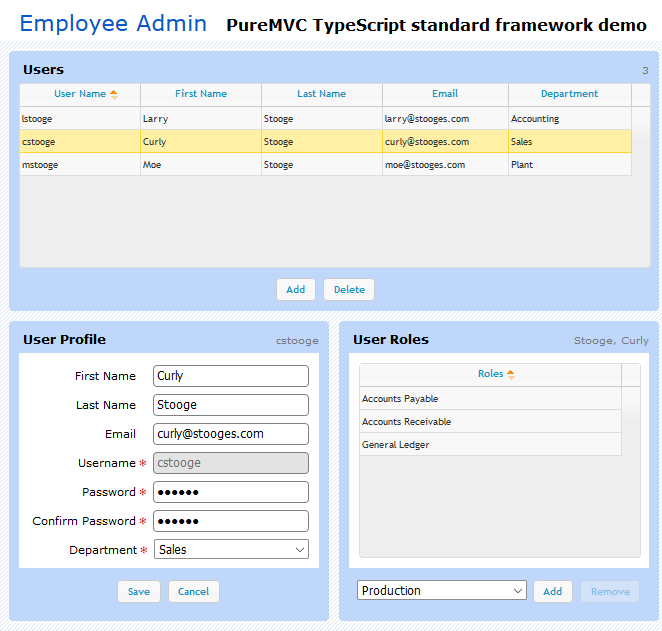662x631 pixels.
Task: Select the highlighted cstooge user name cell
Action: 80,142
